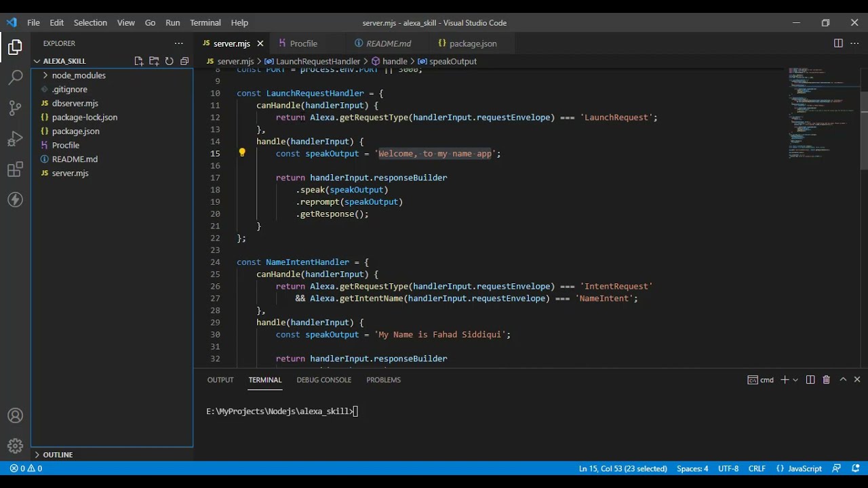Viewport: 868px width, 488px height.
Task: Create a new file in ALEXA_SKILL
Action: point(139,61)
